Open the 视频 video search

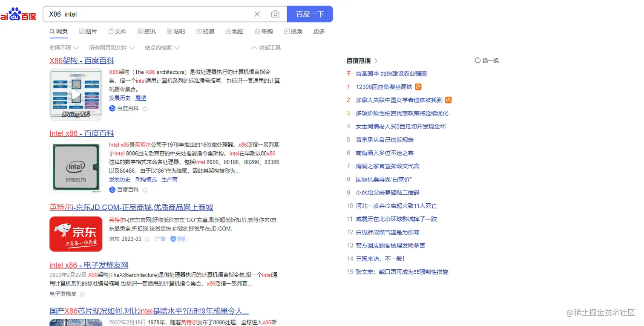coord(293,31)
